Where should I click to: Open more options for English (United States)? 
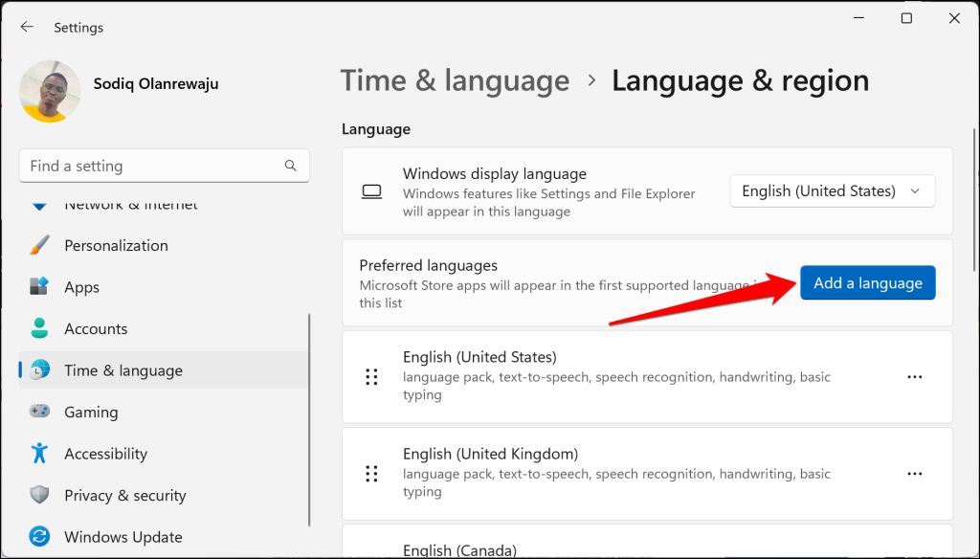(x=915, y=377)
